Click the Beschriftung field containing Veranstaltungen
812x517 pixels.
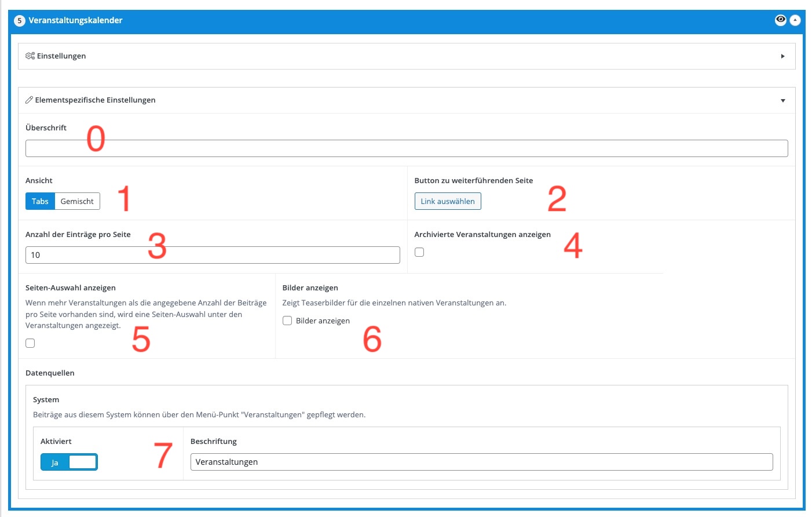coord(481,462)
